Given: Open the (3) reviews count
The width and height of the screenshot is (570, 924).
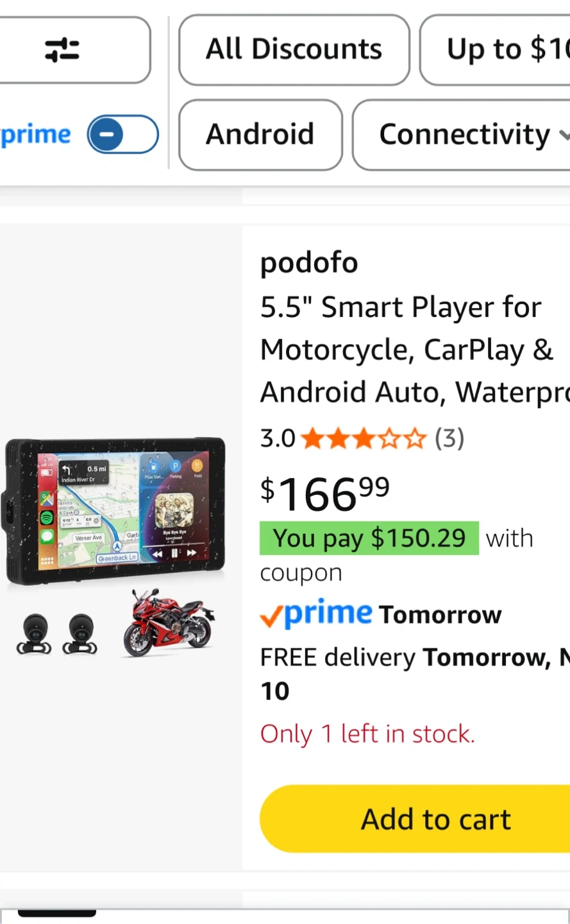Looking at the screenshot, I should [x=449, y=439].
